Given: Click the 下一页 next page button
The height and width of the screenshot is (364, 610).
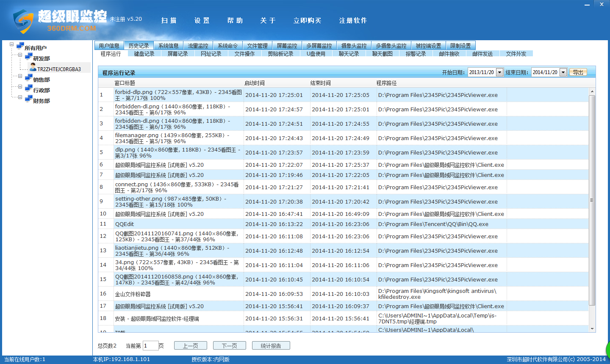Looking at the screenshot, I should (x=229, y=346).
